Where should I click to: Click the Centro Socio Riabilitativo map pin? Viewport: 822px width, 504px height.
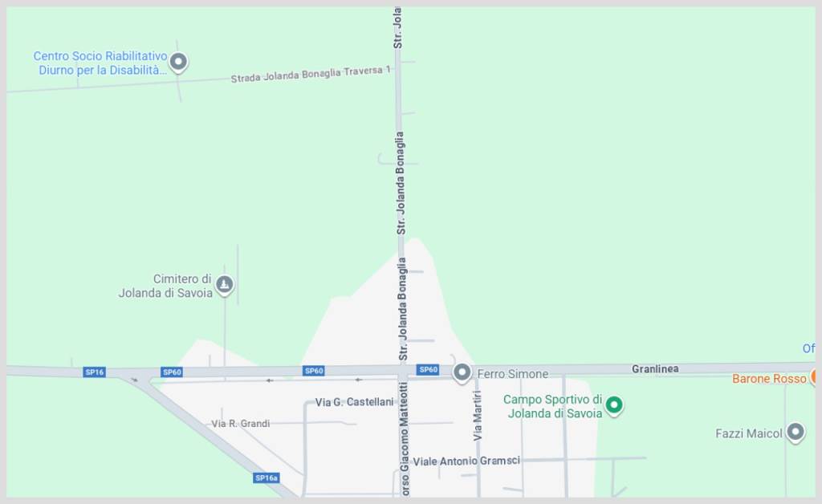[x=178, y=63]
